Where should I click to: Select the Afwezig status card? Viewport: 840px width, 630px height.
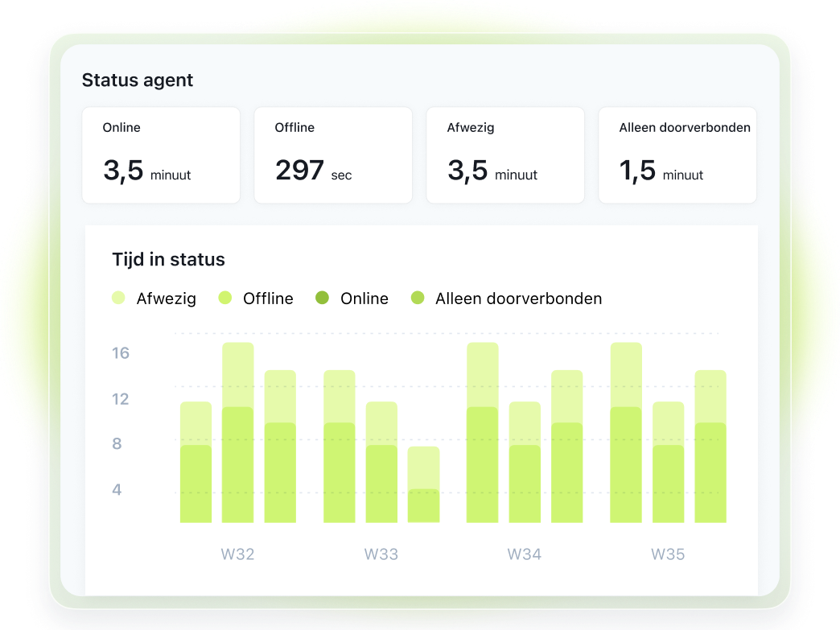[x=505, y=155]
